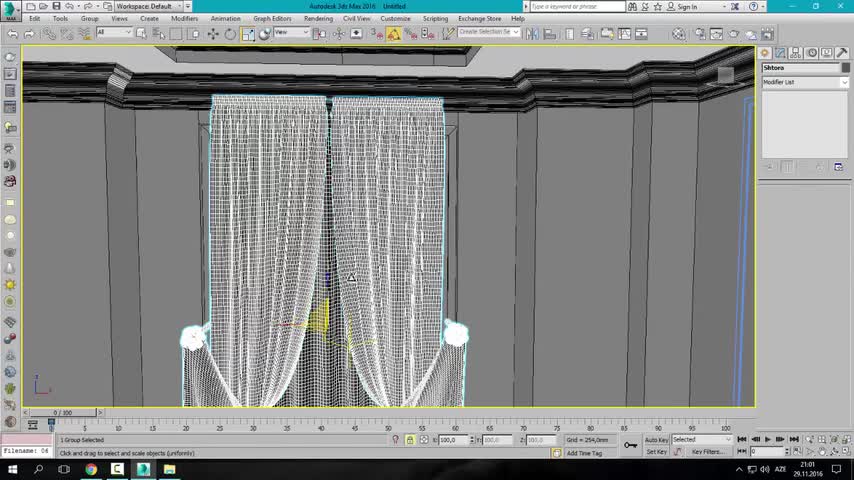854x480 pixels.
Task: Open the selection filter All dropdown
Action: tap(114, 32)
